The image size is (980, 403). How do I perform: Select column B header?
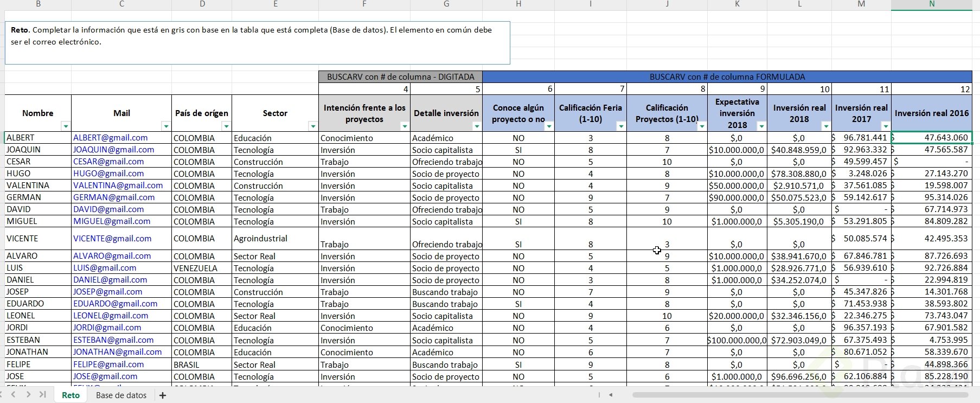(x=38, y=4)
